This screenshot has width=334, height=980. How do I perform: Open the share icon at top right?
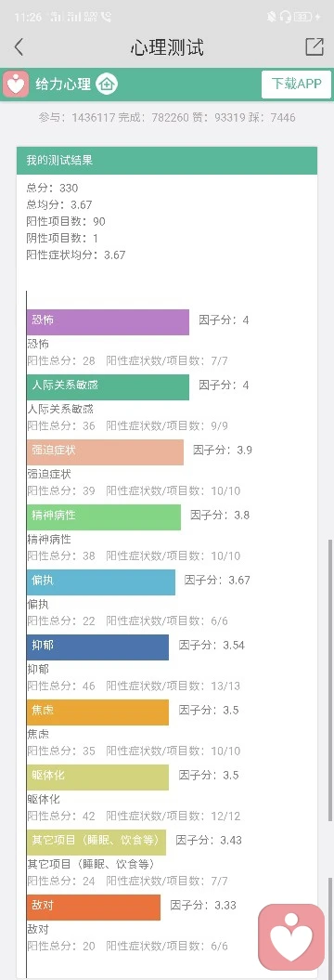315,46
